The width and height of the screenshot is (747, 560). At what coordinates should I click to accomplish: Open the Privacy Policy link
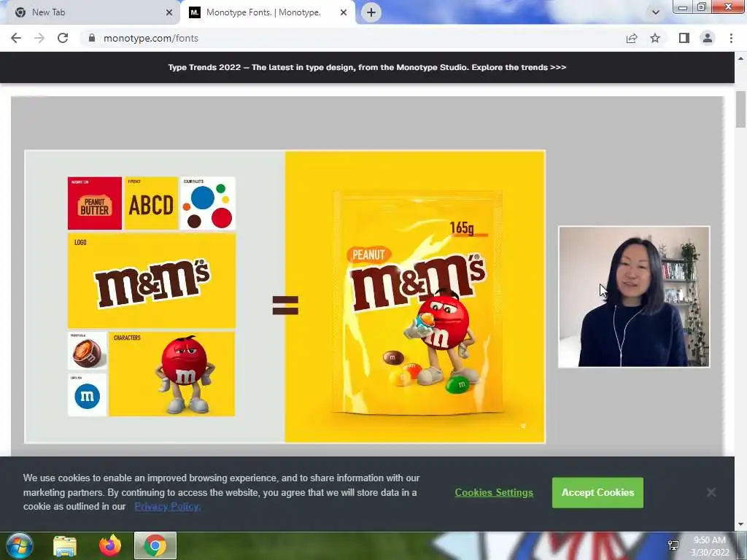167,506
